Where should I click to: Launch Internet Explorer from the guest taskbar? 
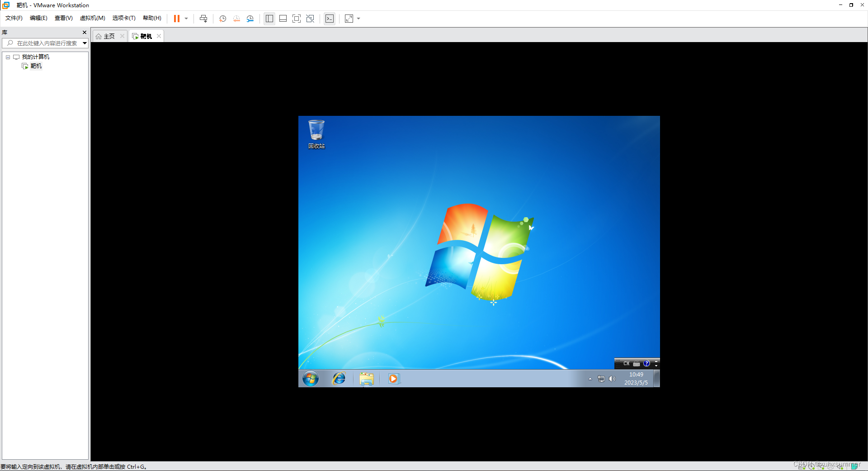(x=339, y=379)
